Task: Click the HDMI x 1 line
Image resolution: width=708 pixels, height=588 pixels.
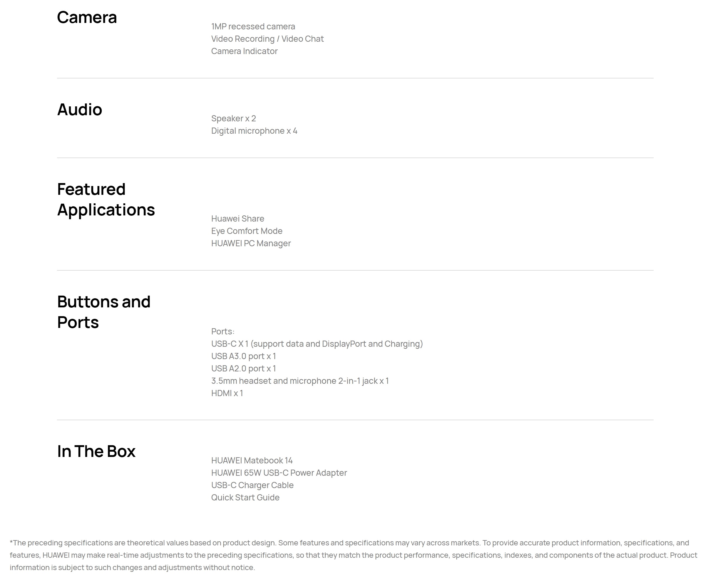Action: (227, 393)
